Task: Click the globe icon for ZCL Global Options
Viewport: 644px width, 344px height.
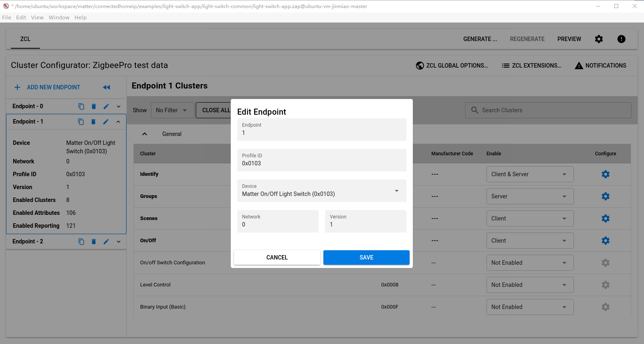Action: [420, 66]
